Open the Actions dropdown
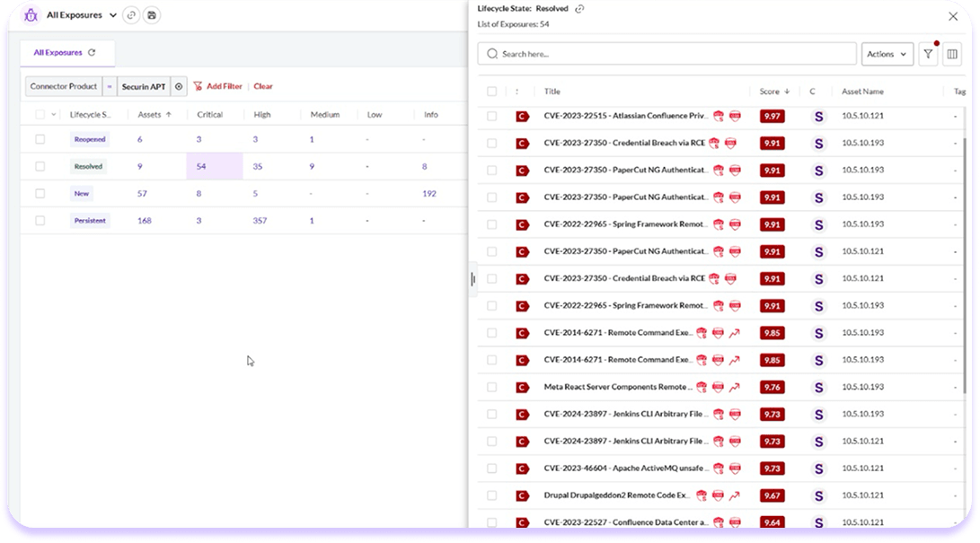980x543 pixels. point(887,54)
